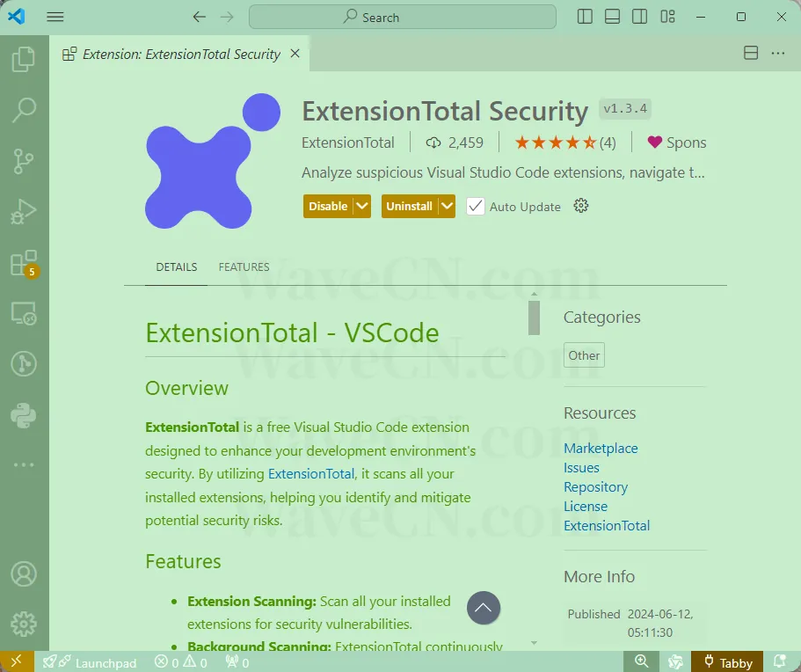Viewport: 801px width, 672px height.
Task: Toggle the bottom panel layout icon
Action: pos(612,17)
